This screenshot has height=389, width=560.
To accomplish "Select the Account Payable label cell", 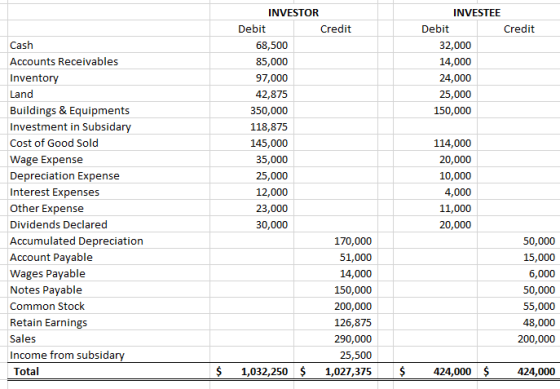I will [51, 258].
